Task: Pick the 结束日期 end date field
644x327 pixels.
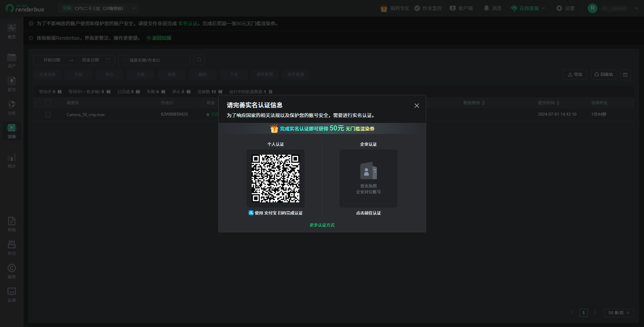Action: (90, 60)
